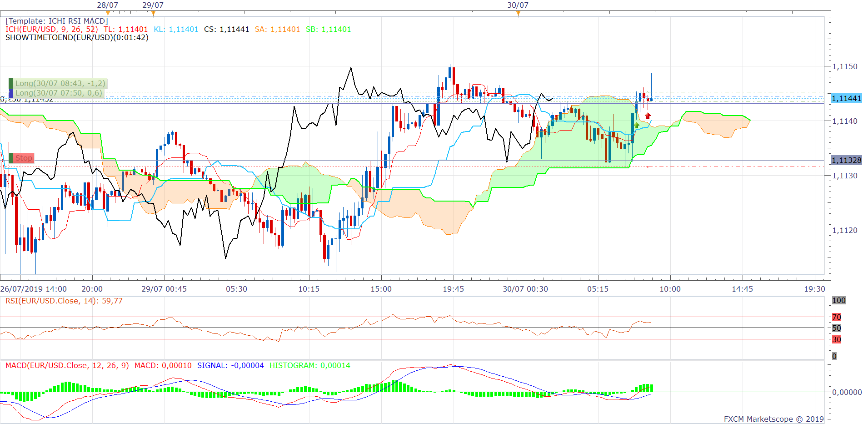Click the 14:45 time axis label
The image size is (868, 424).
[x=743, y=289]
